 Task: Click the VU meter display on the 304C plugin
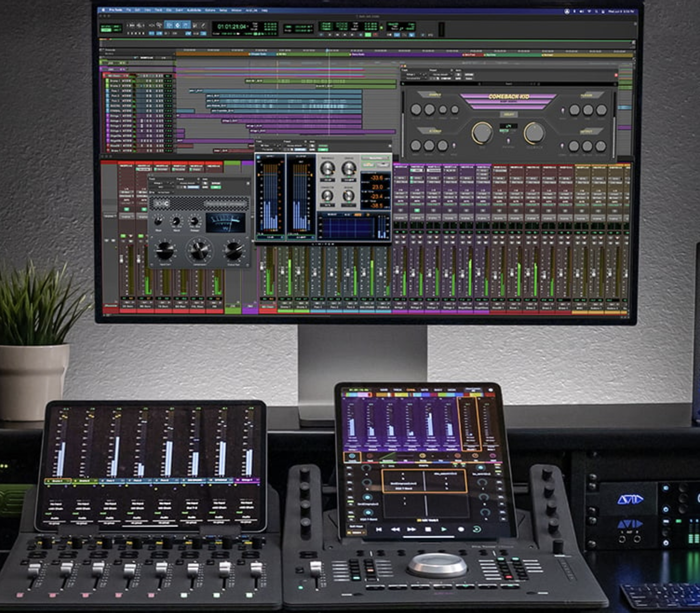pyautogui.click(x=225, y=223)
